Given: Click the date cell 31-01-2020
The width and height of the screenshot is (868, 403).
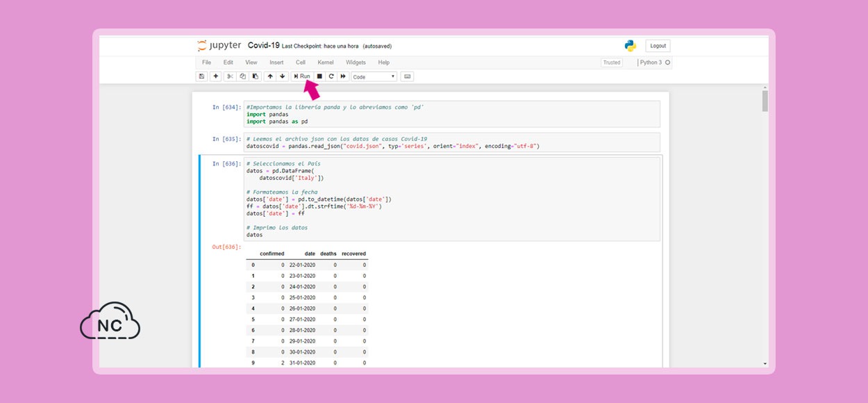Looking at the screenshot, I should (302, 363).
